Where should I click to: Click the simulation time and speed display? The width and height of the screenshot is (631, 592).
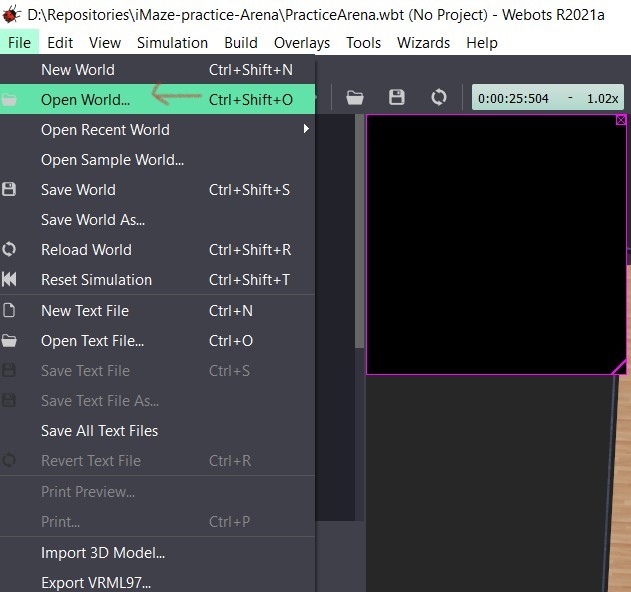pyautogui.click(x=548, y=98)
